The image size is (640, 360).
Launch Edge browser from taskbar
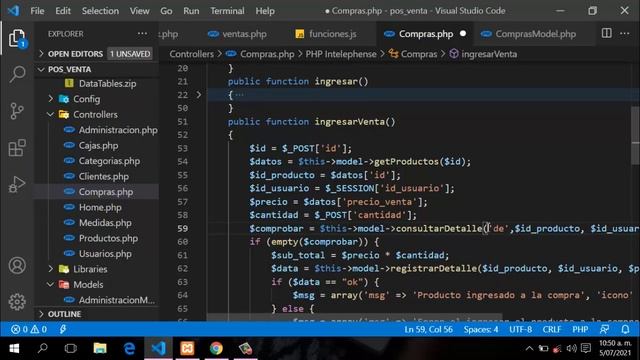pos(129,348)
